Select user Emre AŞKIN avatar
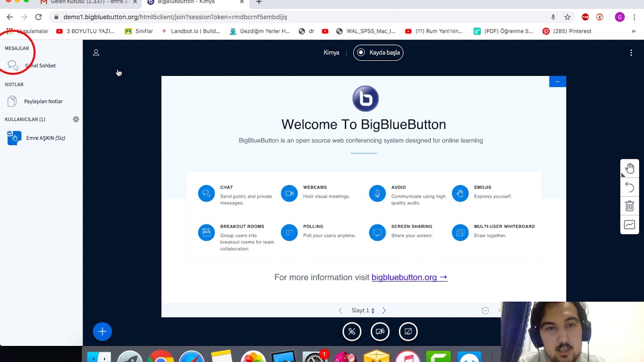This screenshot has height=362, width=644. [14, 138]
